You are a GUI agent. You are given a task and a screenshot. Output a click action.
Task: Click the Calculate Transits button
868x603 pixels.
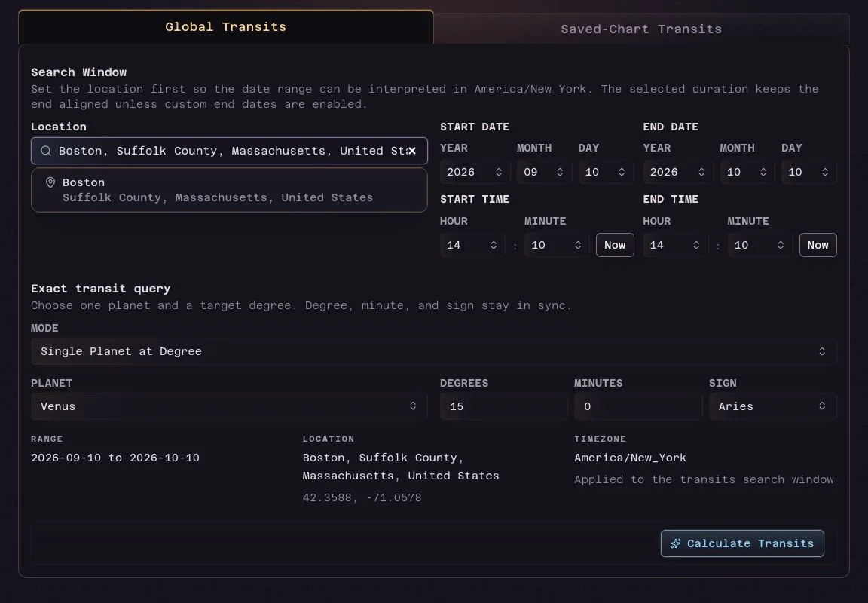[x=742, y=543]
